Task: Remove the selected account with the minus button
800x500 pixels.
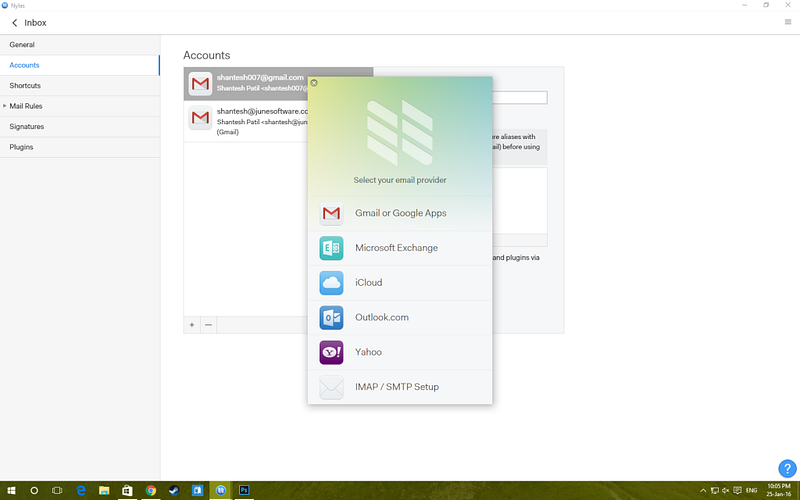Action: click(208, 325)
